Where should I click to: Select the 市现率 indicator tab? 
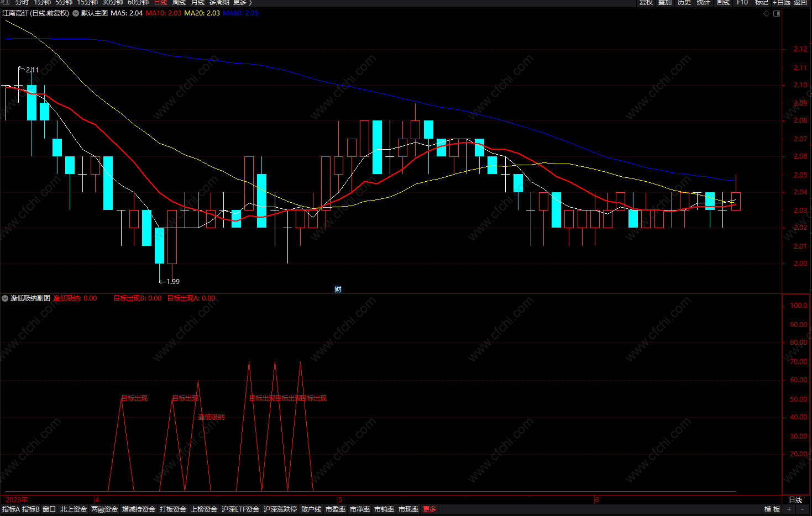coord(408,509)
